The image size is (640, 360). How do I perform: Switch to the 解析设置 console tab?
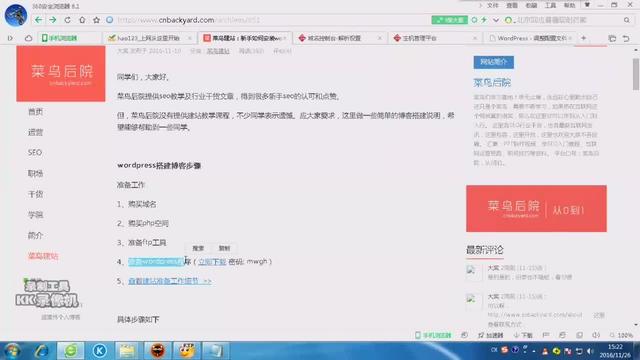[340, 38]
